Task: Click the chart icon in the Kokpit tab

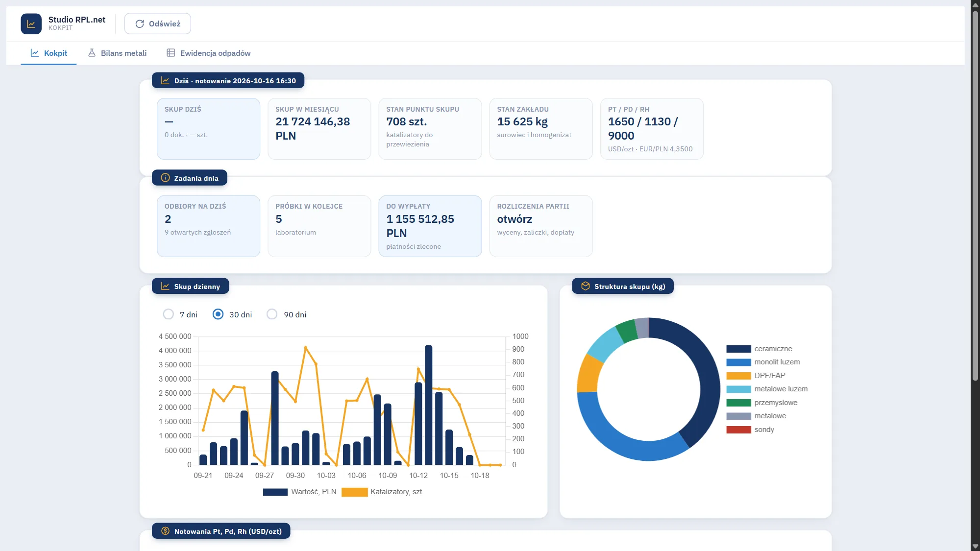Action: (x=35, y=53)
